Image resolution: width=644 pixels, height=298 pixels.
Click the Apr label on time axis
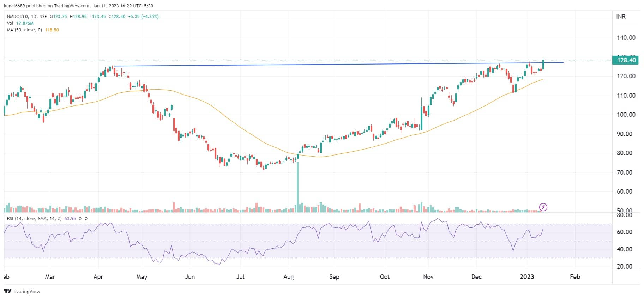tap(98, 277)
